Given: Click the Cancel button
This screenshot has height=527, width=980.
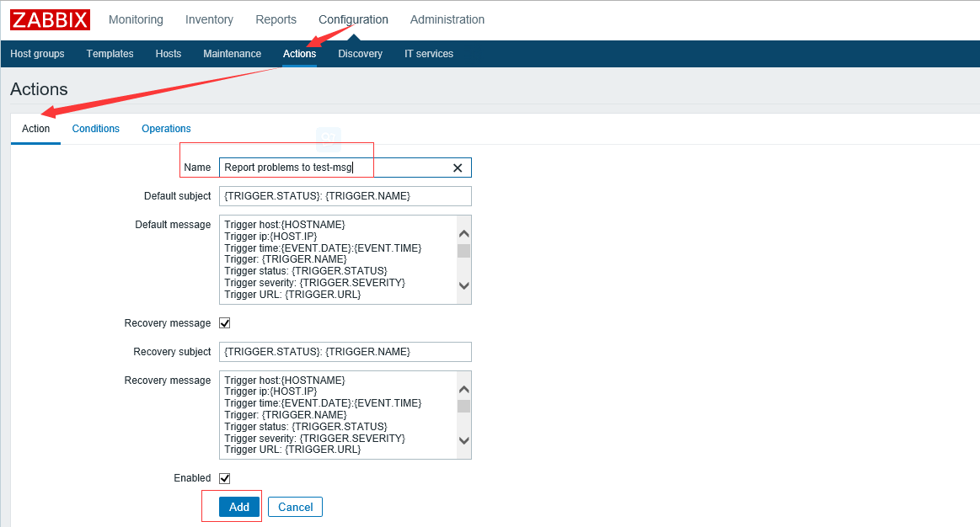Looking at the screenshot, I should coord(295,507).
